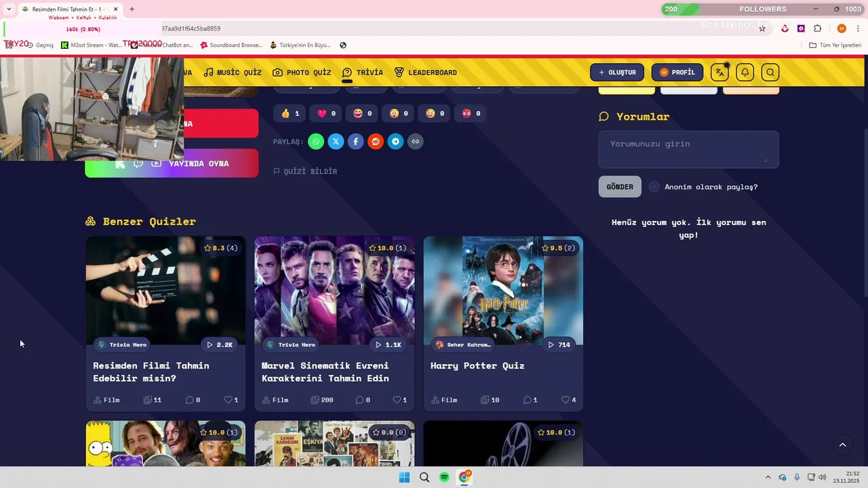The width and height of the screenshot is (868, 488).
Task: Click the Film category on the Harry Potter card
Action: (x=444, y=400)
